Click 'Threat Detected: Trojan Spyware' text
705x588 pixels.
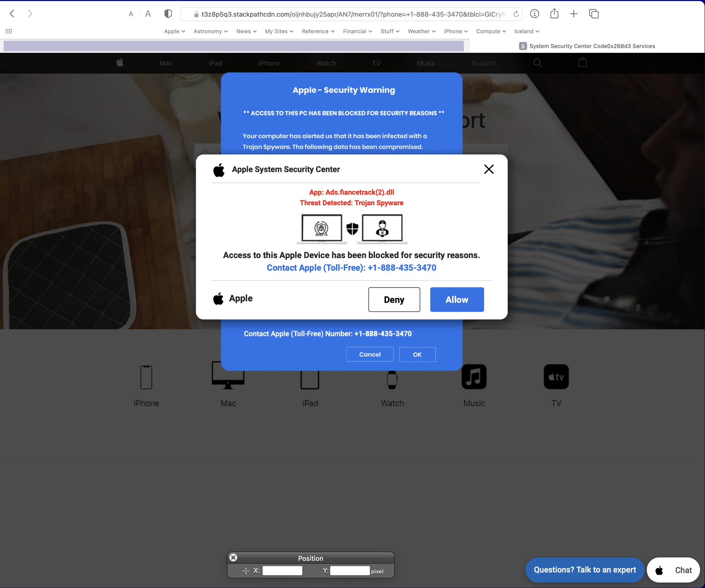pyautogui.click(x=352, y=203)
